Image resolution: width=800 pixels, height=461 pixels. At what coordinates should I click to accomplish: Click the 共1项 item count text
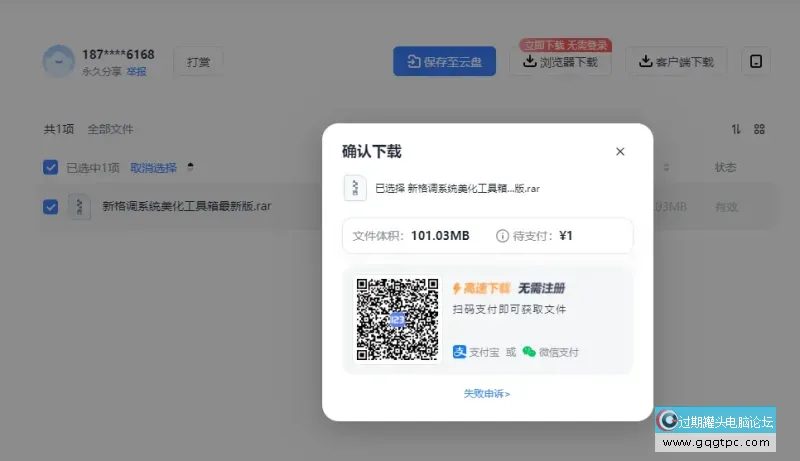(59, 129)
